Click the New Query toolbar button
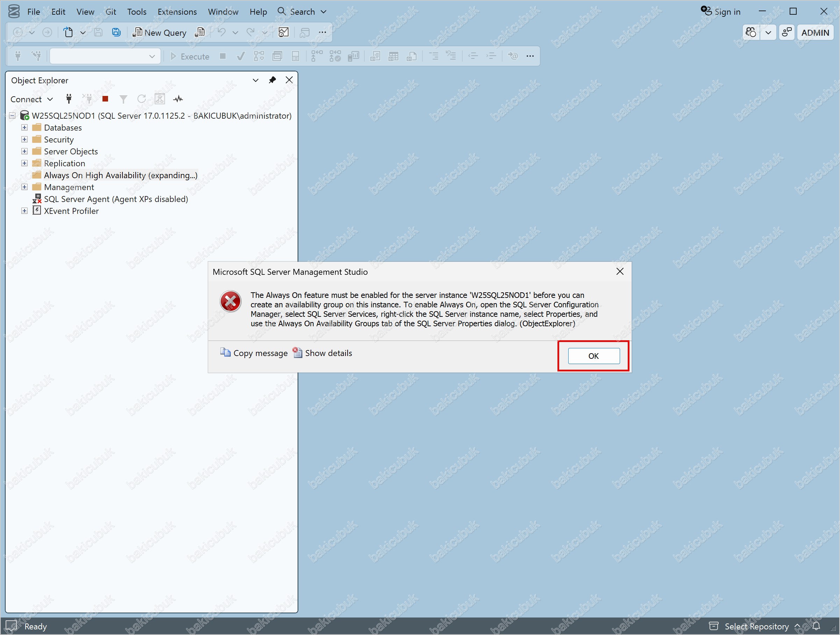 tap(159, 33)
